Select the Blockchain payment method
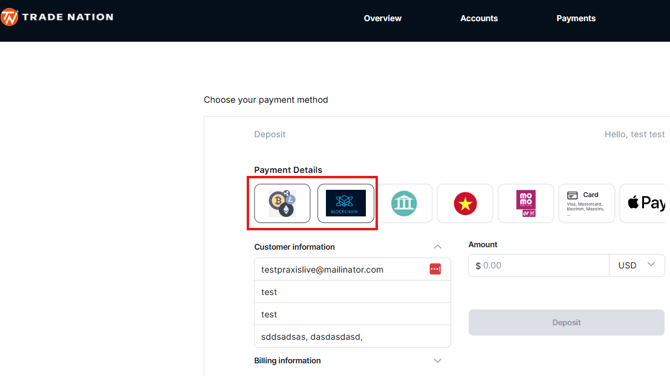This screenshot has width=670, height=376. click(345, 203)
